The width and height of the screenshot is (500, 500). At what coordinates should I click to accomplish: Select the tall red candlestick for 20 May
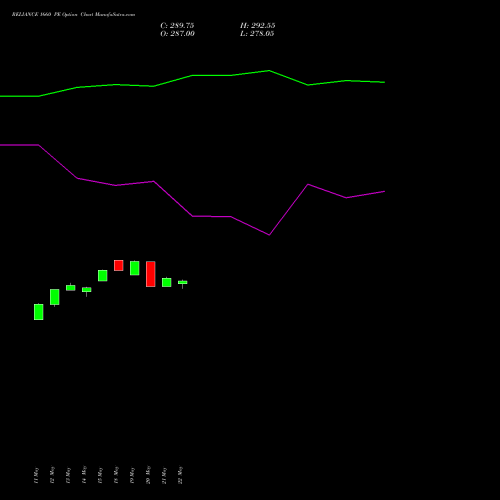click(151, 274)
